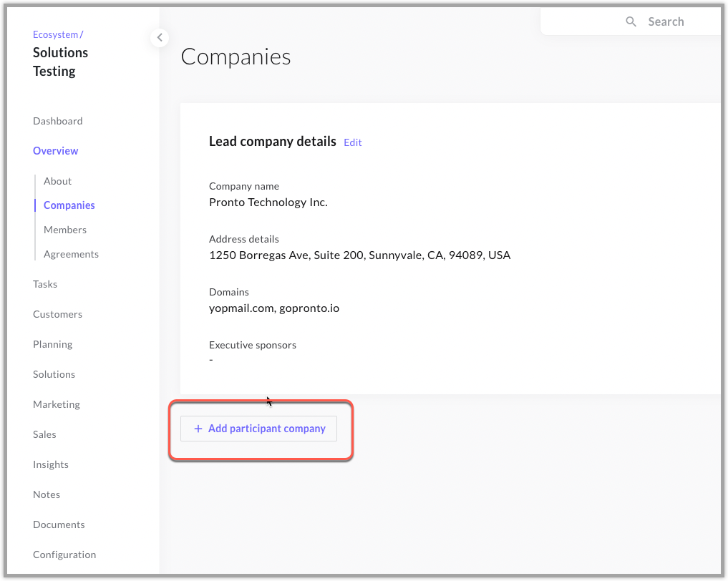The height and width of the screenshot is (581, 728).
Task: Expand the Overview section
Action: pyautogui.click(x=56, y=151)
